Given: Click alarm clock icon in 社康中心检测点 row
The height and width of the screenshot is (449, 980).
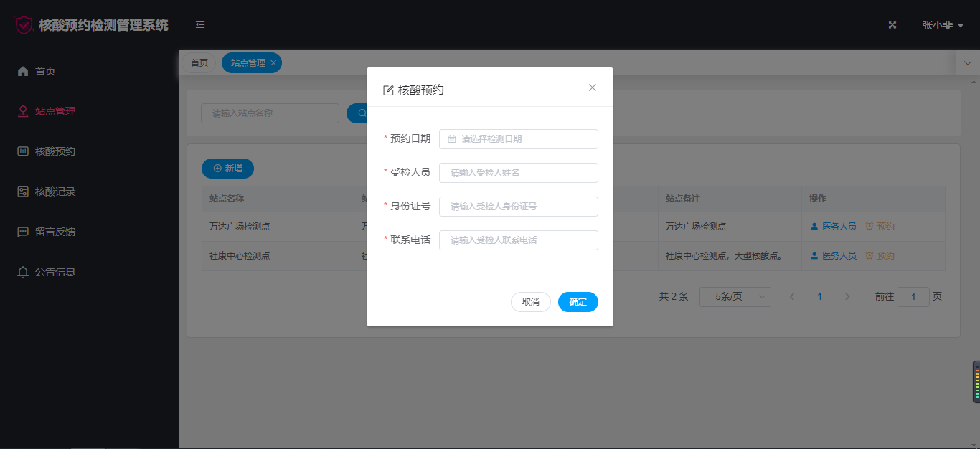Looking at the screenshot, I should pos(870,256).
